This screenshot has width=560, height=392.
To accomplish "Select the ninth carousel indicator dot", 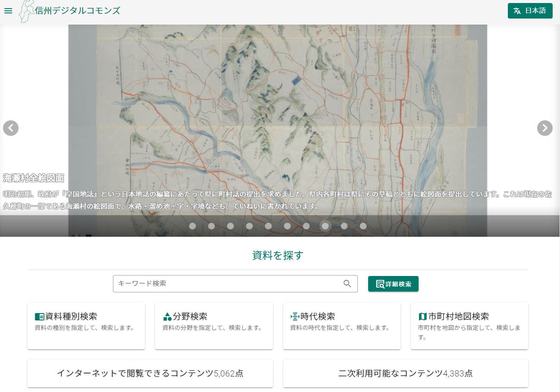I will 344,226.
